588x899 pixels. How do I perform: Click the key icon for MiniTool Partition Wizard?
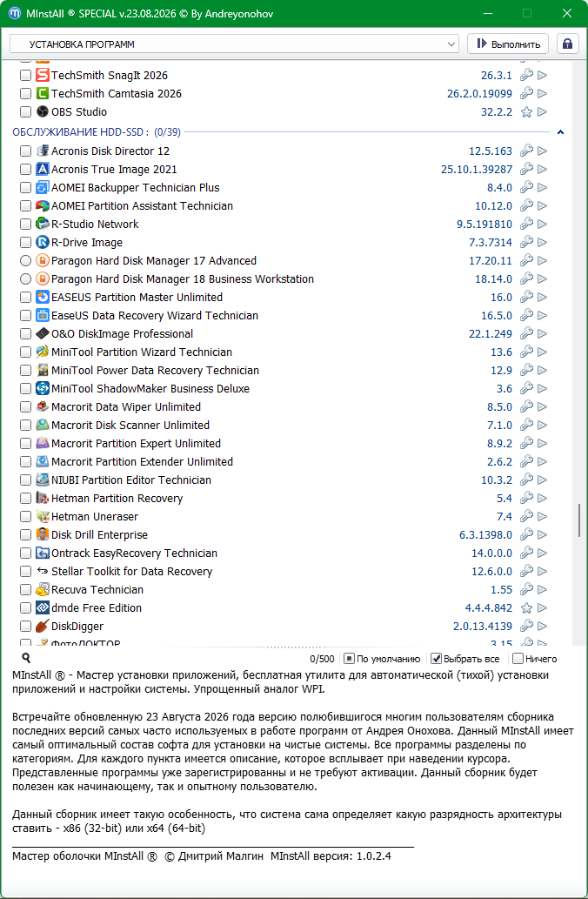click(526, 352)
